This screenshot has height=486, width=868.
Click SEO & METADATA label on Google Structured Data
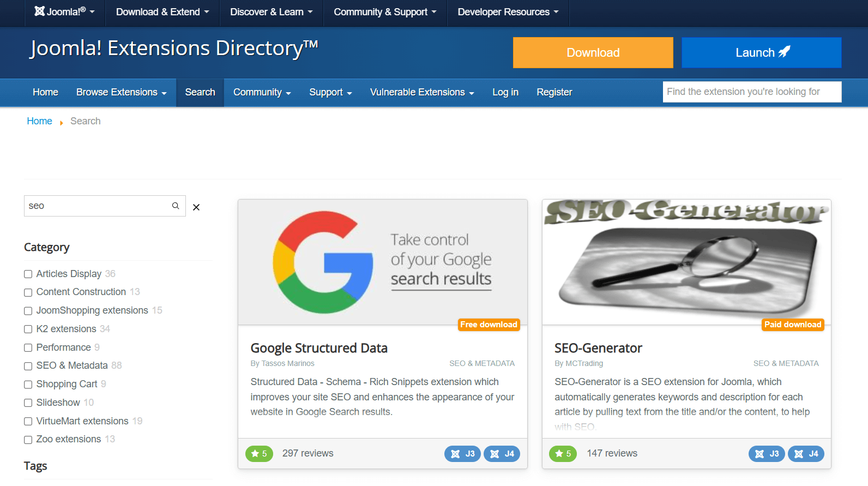(x=482, y=363)
